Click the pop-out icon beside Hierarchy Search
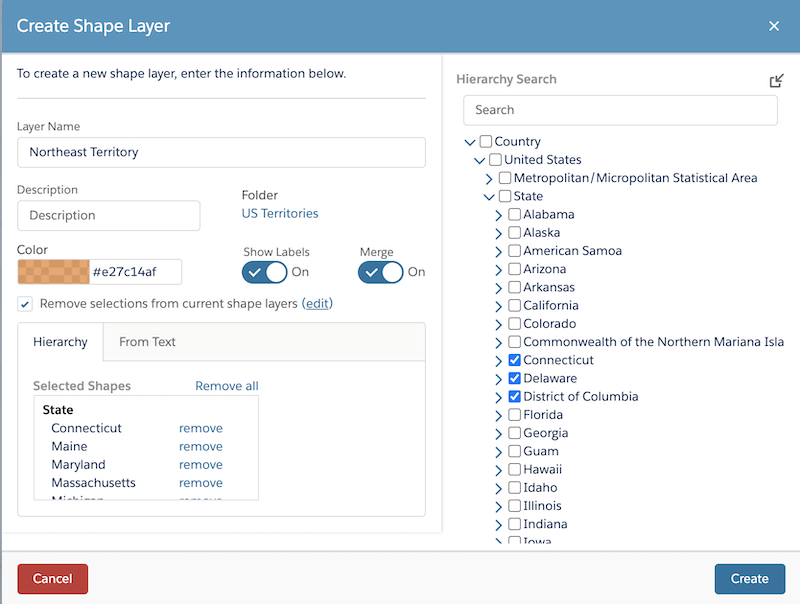The image size is (800, 604). coord(776,81)
